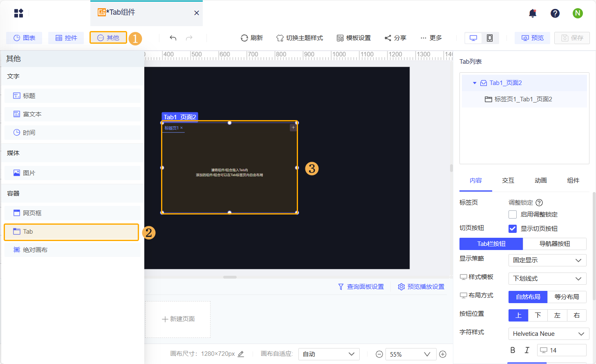Open 查询面板设置 link
This screenshot has height=364, width=596.
[361, 287]
